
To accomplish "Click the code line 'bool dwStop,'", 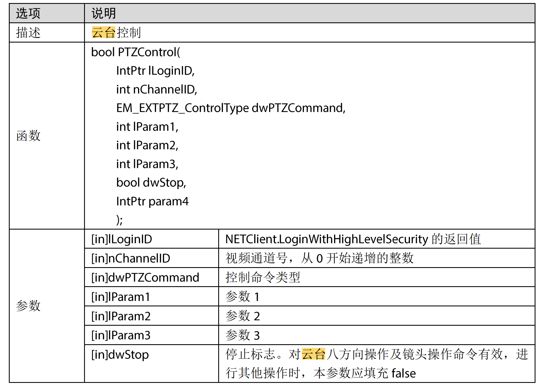I will click(151, 183).
